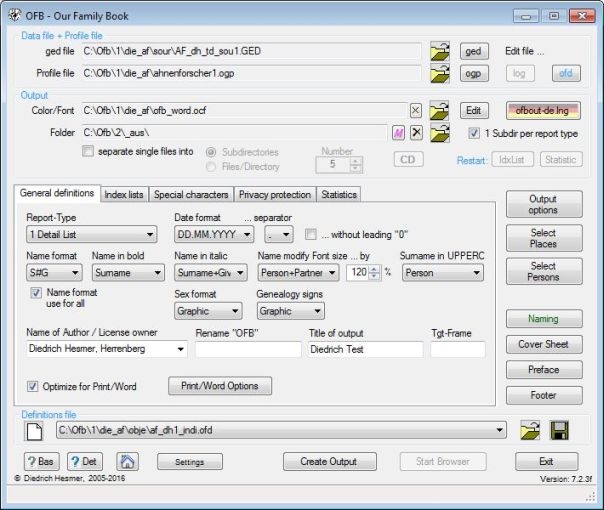Switch to the Privacy protection tab
Screen dimensions: 604x510
[273, 194]
